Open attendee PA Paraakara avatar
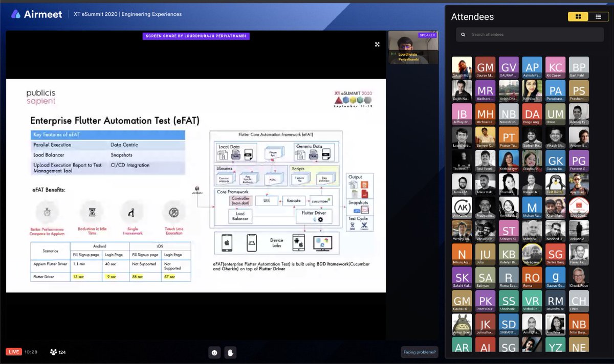This screenshot has width=614, height=364. [555, 90]
